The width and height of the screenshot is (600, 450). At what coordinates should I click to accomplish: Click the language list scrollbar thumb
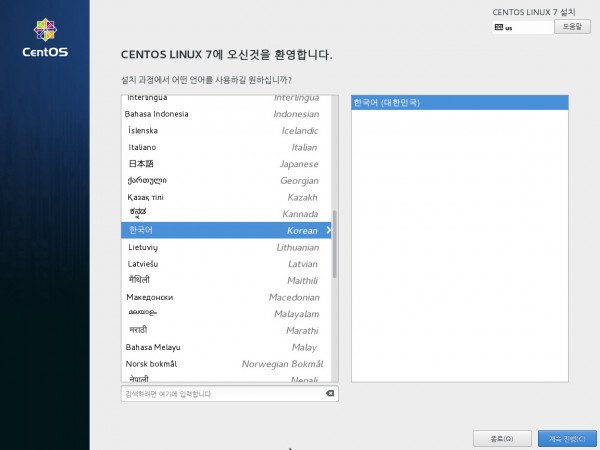(x=334, y=244)
